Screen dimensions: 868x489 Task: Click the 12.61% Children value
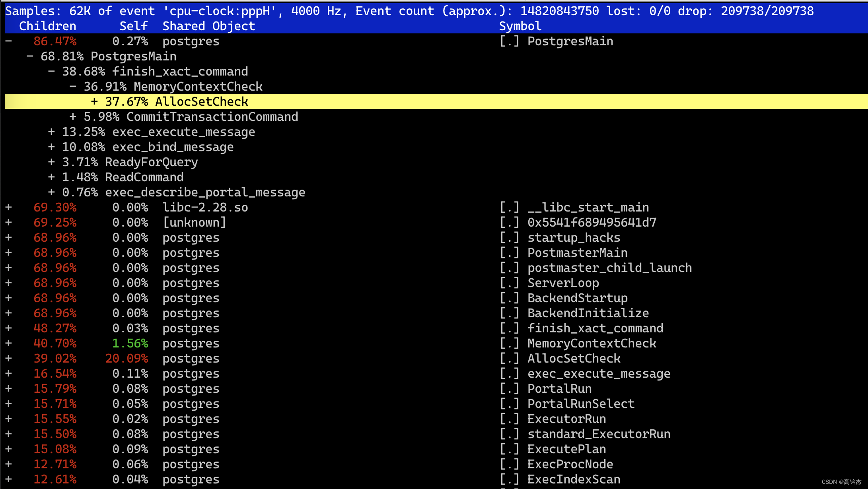(55, 479)
